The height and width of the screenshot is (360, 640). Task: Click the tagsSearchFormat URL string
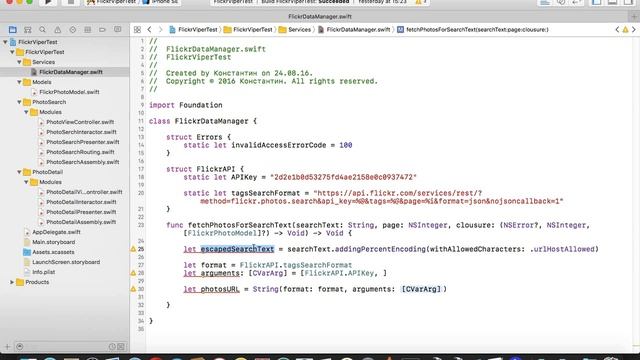[x=382, y=197]
